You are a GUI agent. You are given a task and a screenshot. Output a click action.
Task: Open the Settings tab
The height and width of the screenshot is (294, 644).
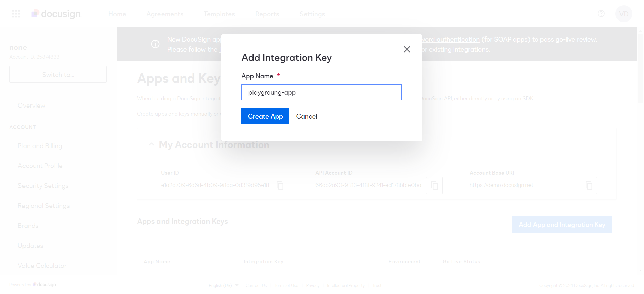tap(312, 14)
